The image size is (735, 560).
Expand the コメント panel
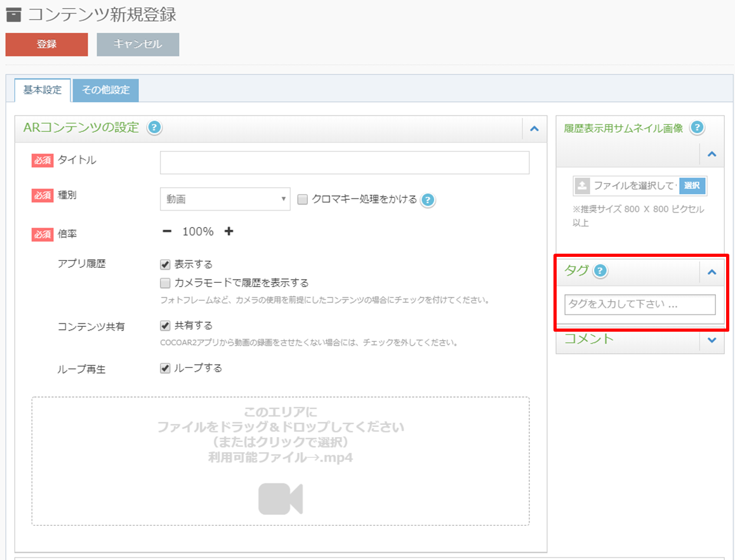click(x=712, y=340)
